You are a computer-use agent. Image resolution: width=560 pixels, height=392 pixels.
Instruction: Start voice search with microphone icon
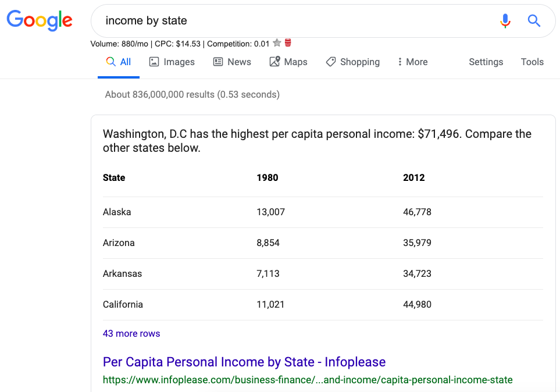coord(505,21)
